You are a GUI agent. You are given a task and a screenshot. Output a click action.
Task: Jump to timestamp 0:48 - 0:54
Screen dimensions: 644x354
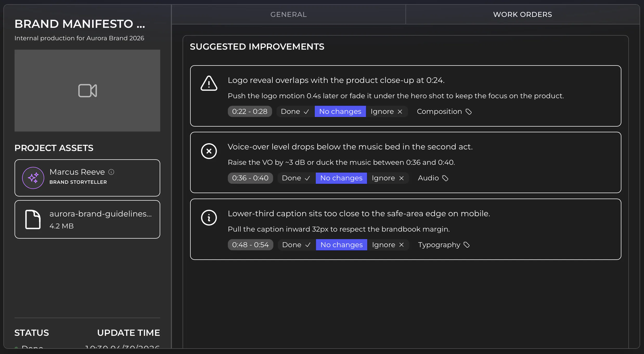[250, 245]
